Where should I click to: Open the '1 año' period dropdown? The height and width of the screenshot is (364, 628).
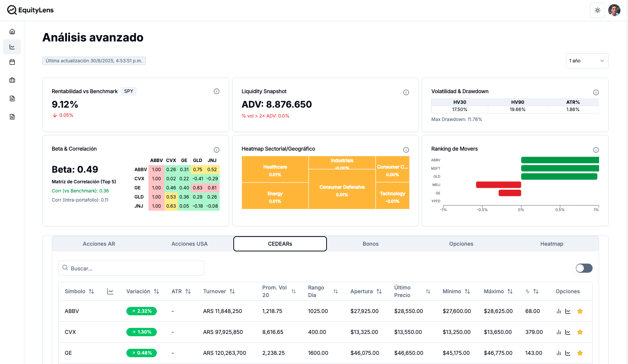(x=587, y=61)
